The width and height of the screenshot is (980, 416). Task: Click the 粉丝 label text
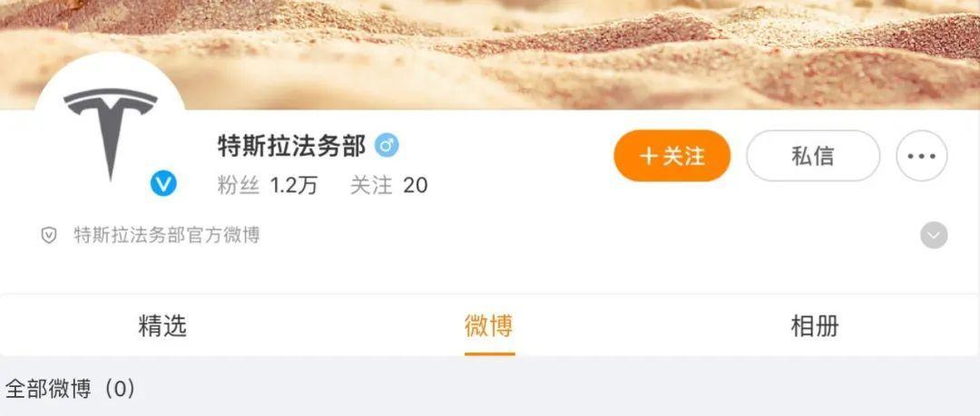point(238,186)
